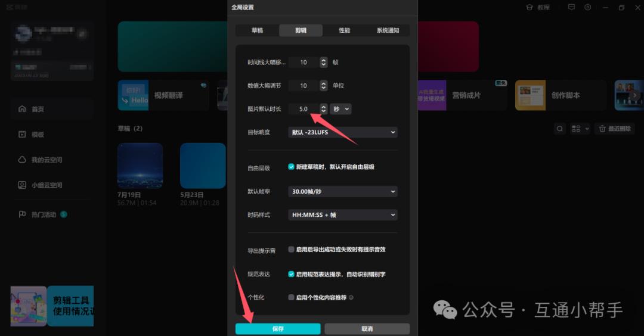Open the settings icon in title bar
This screenshot has width=644, height=336.
[588, 7]
